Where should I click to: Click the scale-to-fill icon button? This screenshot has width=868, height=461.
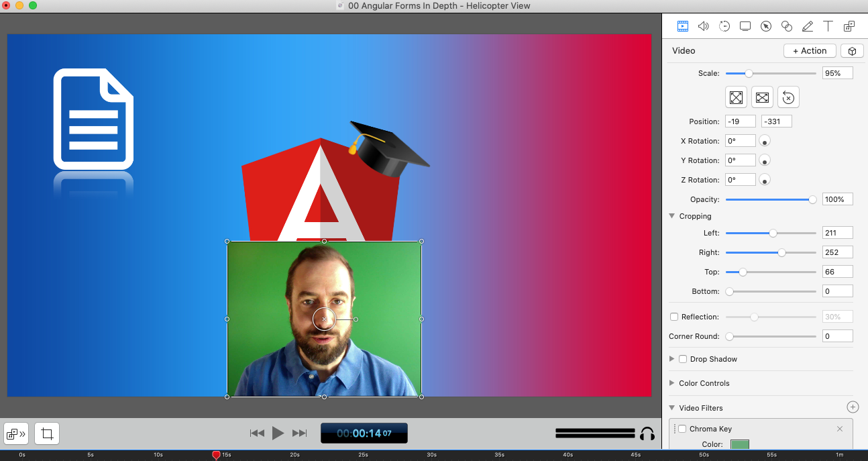762,97
